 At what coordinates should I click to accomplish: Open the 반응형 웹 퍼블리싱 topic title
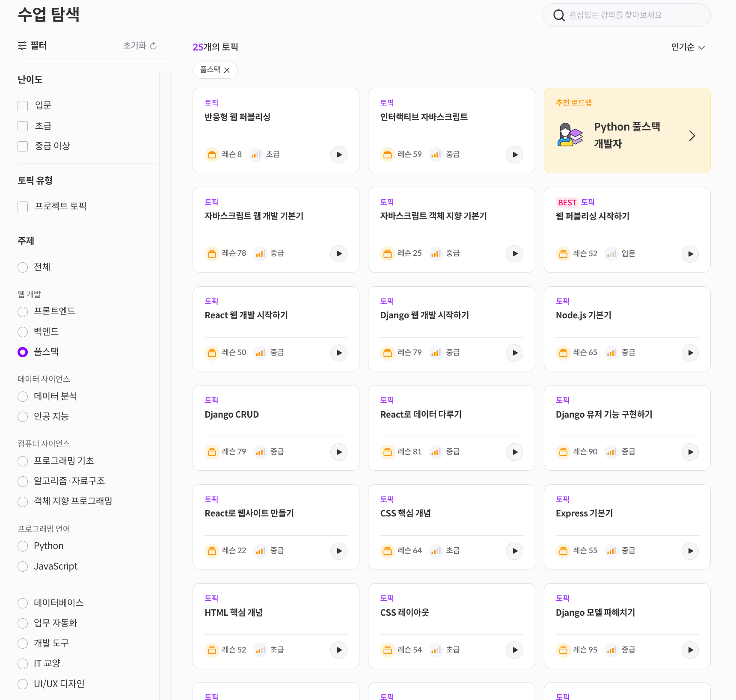(x=237, y=117)
